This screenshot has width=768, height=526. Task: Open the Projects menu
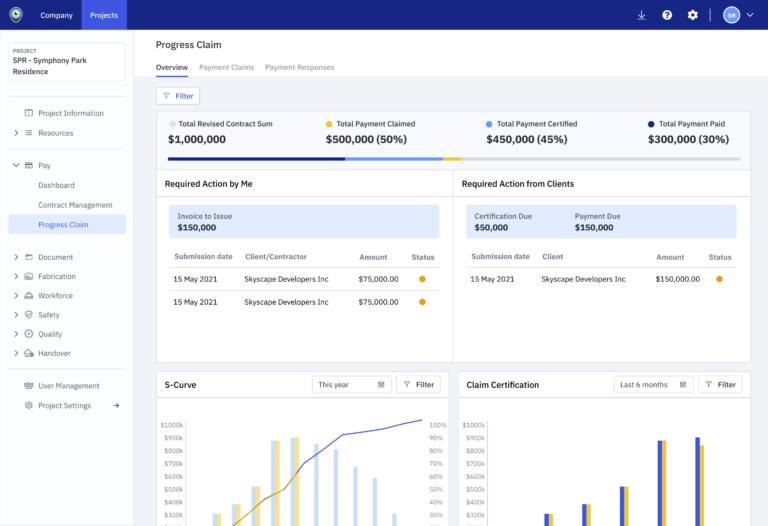click(x=104, y=15)
